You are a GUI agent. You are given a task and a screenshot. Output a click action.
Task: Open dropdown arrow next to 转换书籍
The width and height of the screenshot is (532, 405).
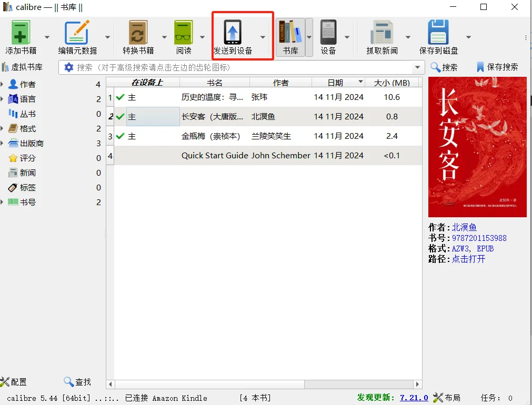tap(164, 37)
